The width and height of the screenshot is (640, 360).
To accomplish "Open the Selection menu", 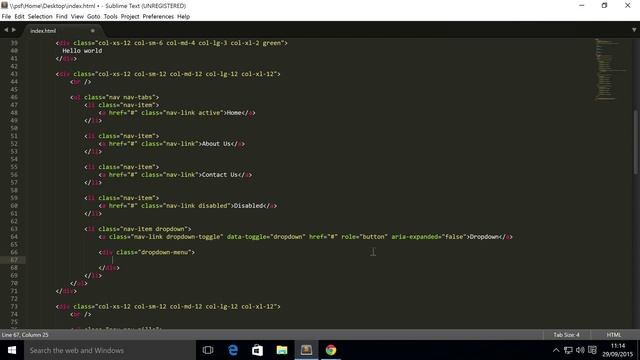I will pyautogui.click(x=40, y=17).
